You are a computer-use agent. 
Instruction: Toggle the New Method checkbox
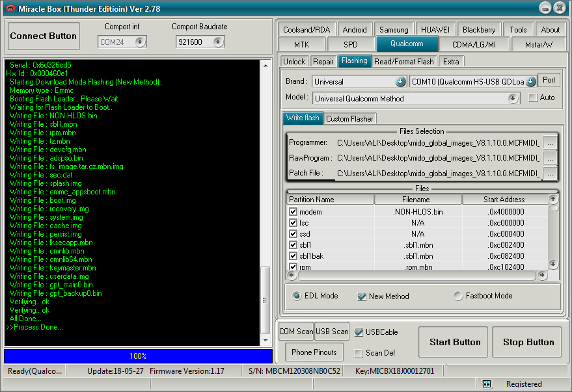(362, 296)
